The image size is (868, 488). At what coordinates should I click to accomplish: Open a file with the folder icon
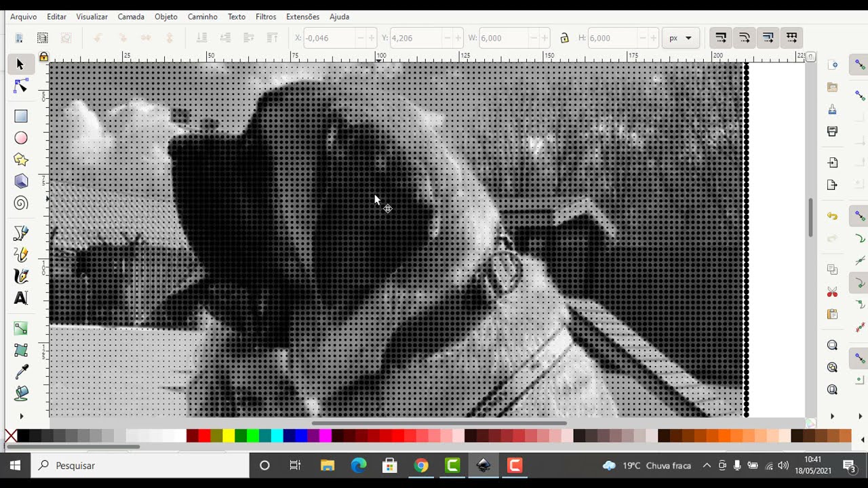833,87
